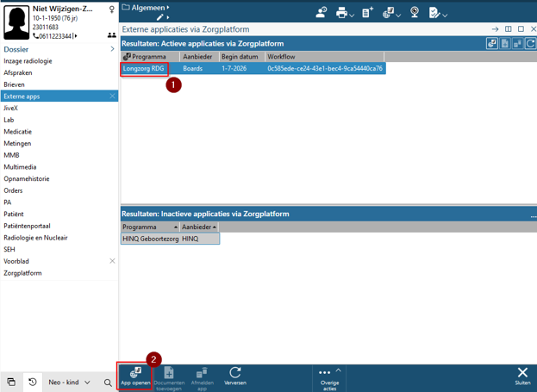The image size is (537, 392).
Task: Click the checklist form icon in toolbar
Action: (434, 13)
